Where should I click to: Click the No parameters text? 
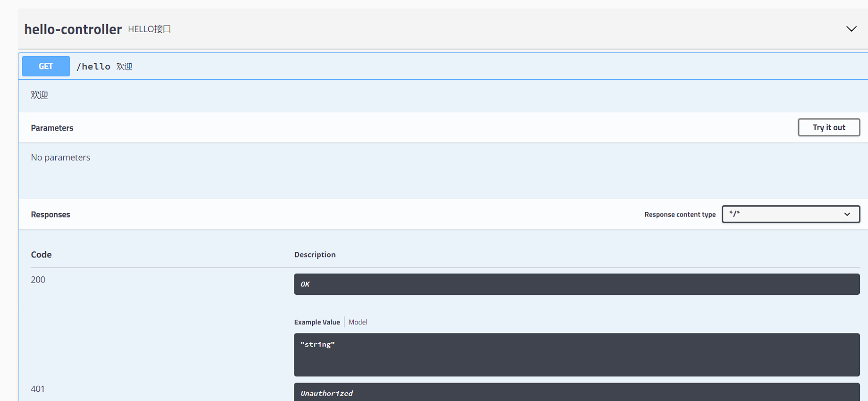coord(60,157)
